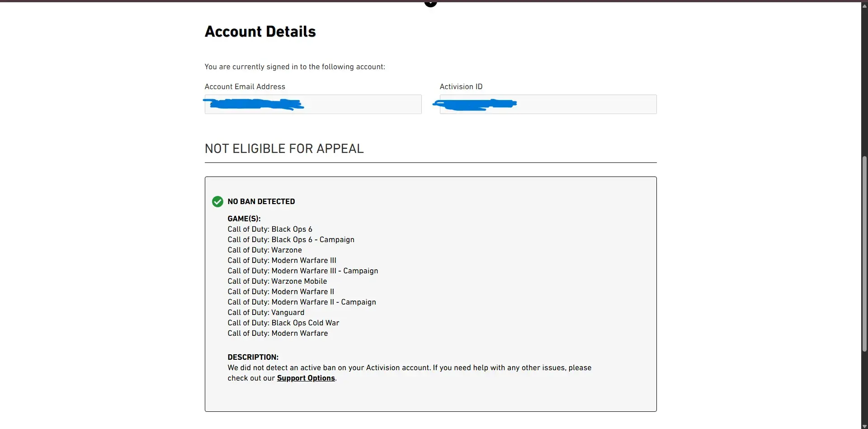Click the green check mark status icon
This screenshot has width=868, height=429.
pos(217,201)
